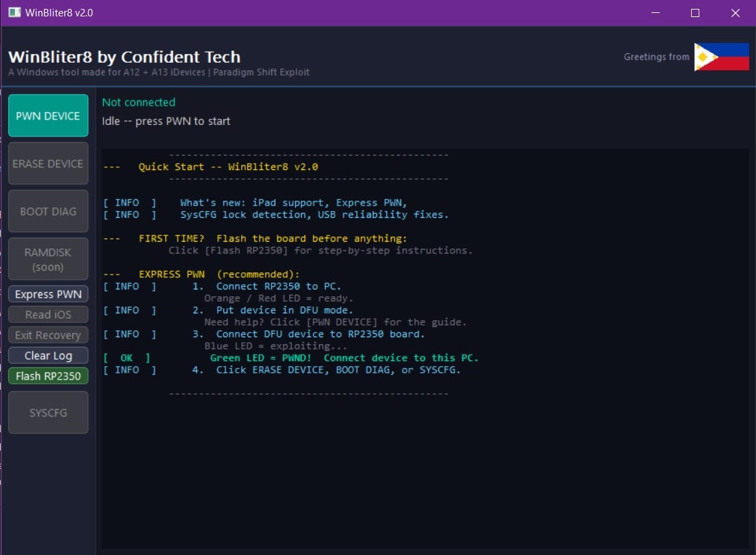Click the WinBliter8 by Confident Tech heading
Screen dimensions: 756x555
124,57
